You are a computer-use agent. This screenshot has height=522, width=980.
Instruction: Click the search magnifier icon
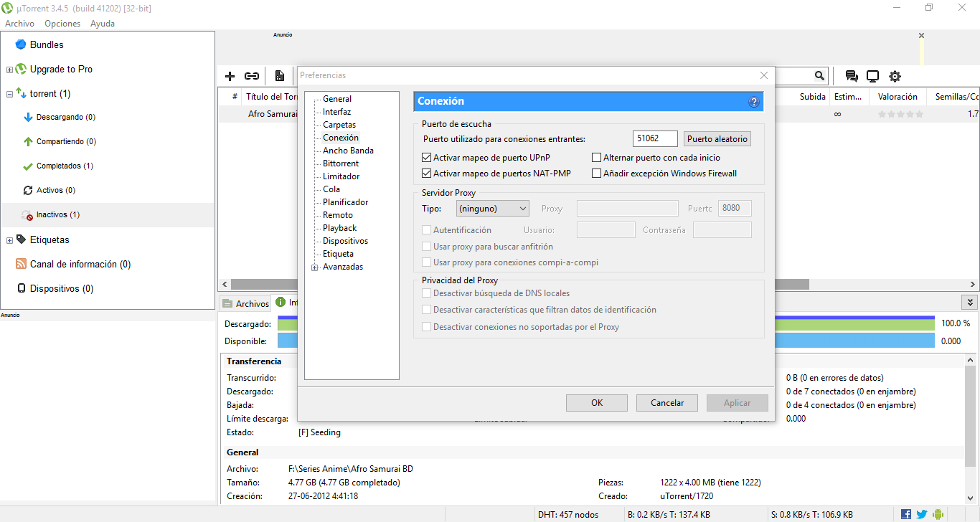(x=820, y=75)
